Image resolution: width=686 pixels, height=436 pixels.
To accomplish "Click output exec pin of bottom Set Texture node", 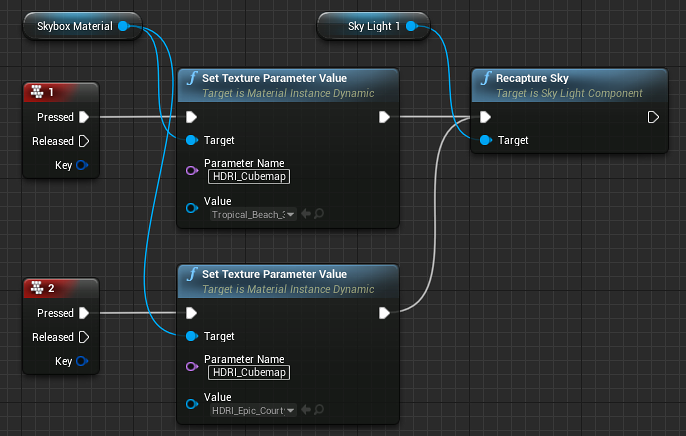I will tap(384, 313).
